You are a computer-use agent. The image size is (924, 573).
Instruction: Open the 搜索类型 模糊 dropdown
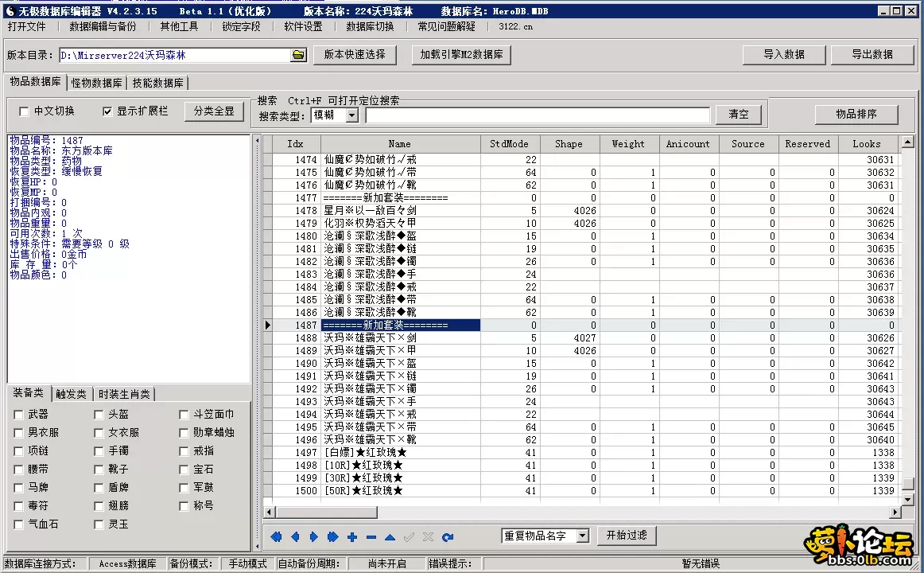click(x=351, y=115)
